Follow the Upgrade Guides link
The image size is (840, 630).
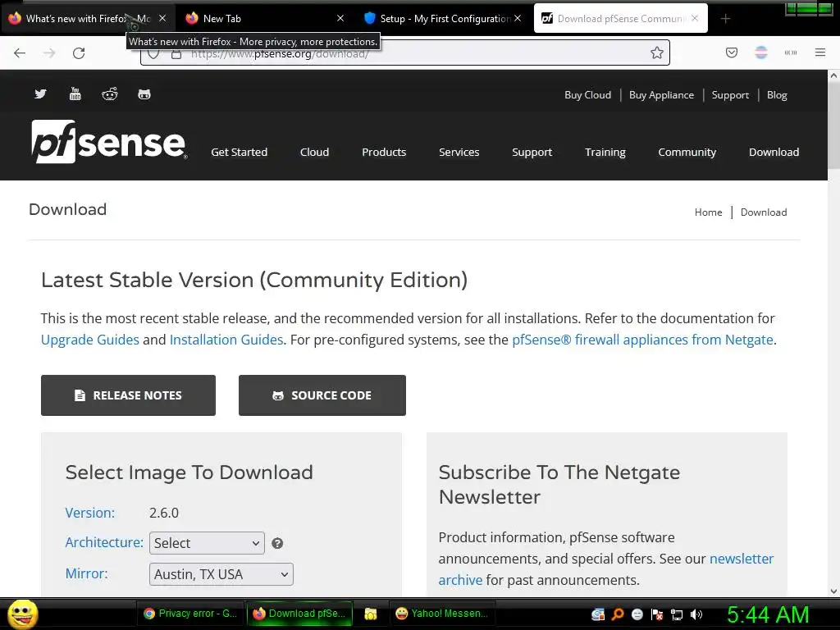(90, 340)
